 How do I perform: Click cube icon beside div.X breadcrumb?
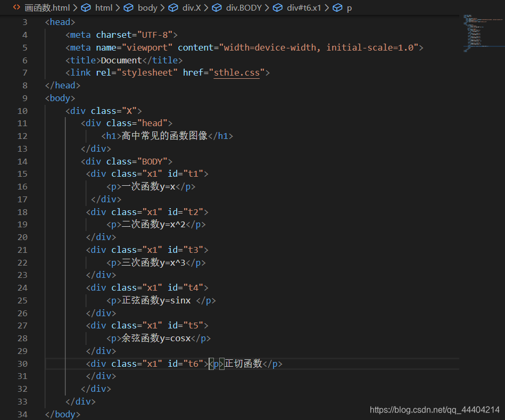tap(173, 7)
